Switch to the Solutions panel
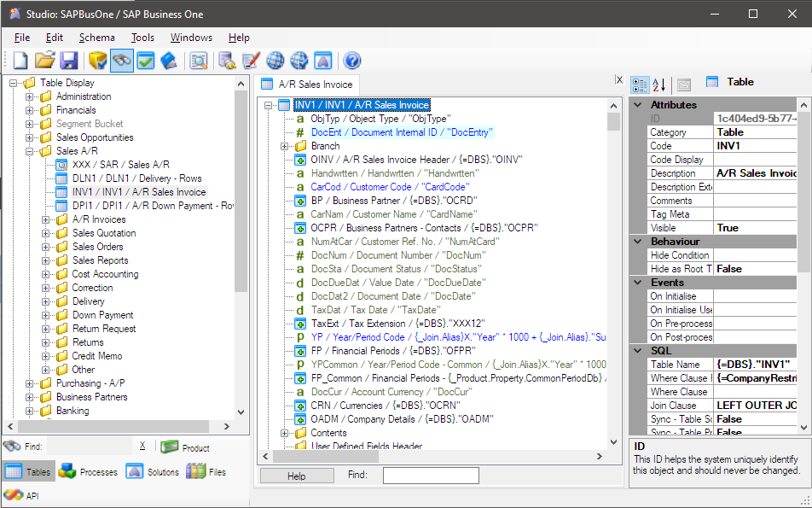 click(x=152, y=471)
